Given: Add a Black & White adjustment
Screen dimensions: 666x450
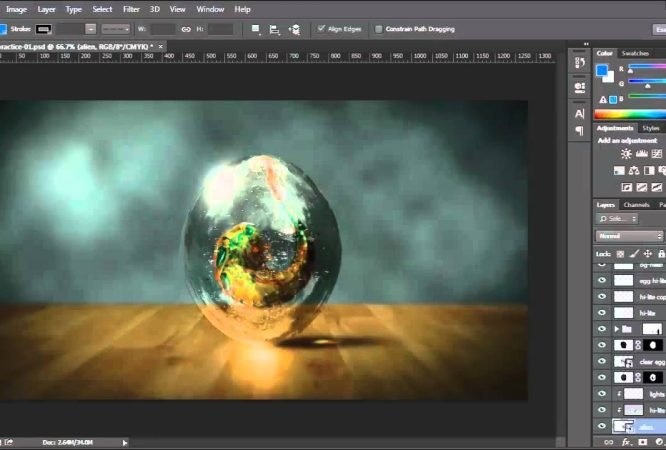Looking at the screenshot, I should point(649,171).
